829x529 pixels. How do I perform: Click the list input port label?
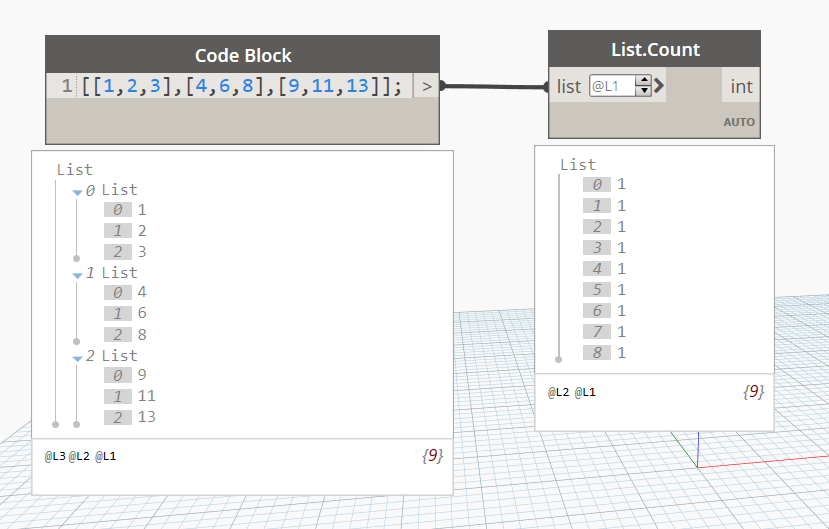coord(568,86)
